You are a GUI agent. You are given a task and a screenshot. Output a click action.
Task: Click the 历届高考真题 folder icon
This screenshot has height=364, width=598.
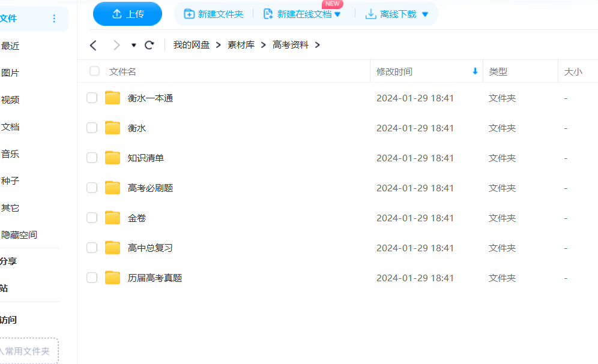click(x=112, y=278)
